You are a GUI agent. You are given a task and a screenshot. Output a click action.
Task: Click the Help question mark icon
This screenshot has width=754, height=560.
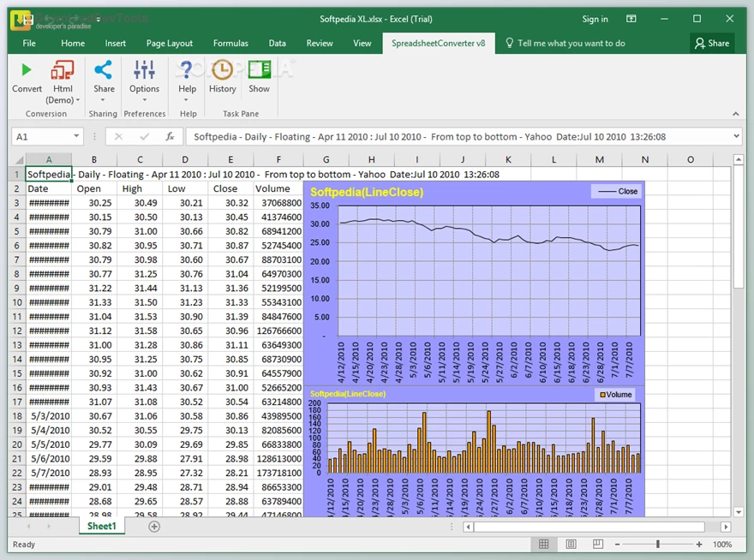tap(187, 70)
